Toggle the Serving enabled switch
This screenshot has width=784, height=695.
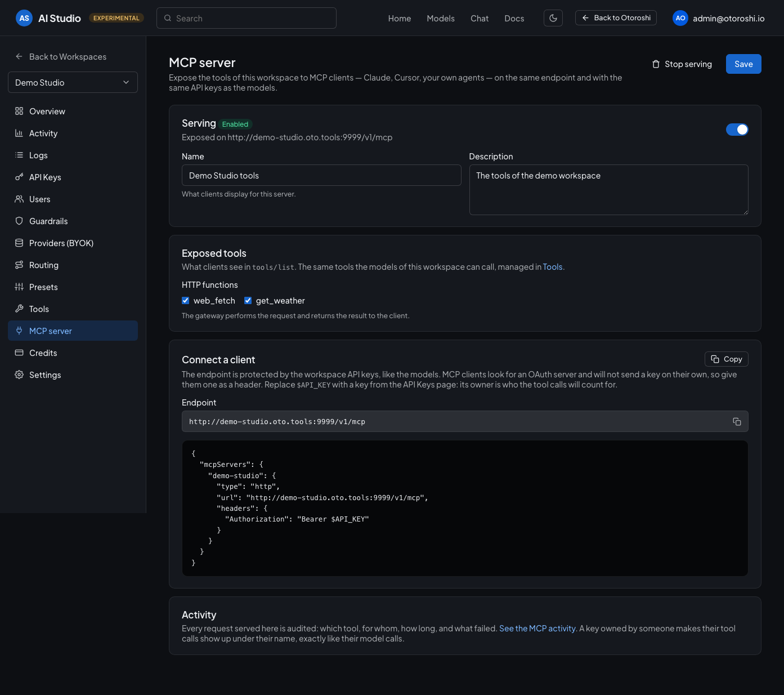point(737,130)
